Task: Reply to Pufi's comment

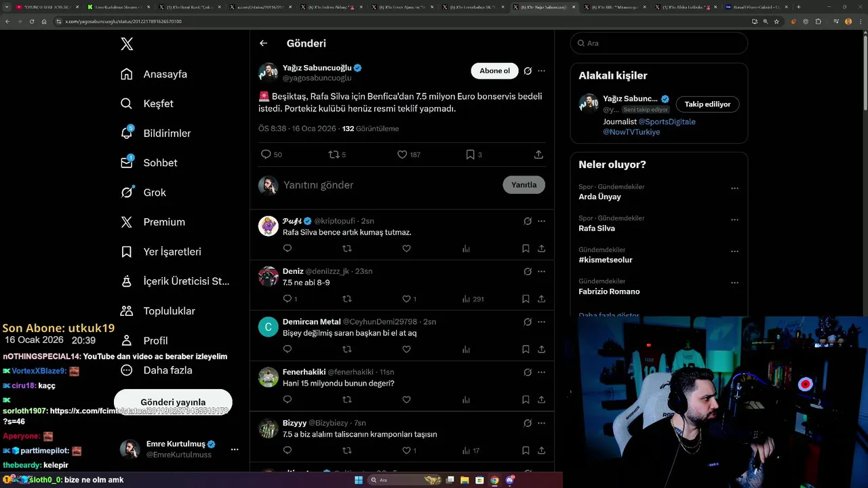Action: 288,249
